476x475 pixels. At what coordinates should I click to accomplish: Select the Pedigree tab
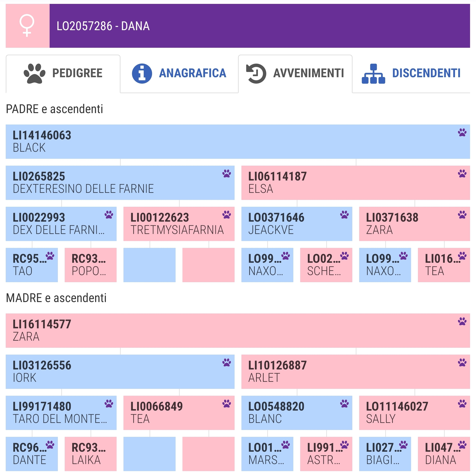63,73
